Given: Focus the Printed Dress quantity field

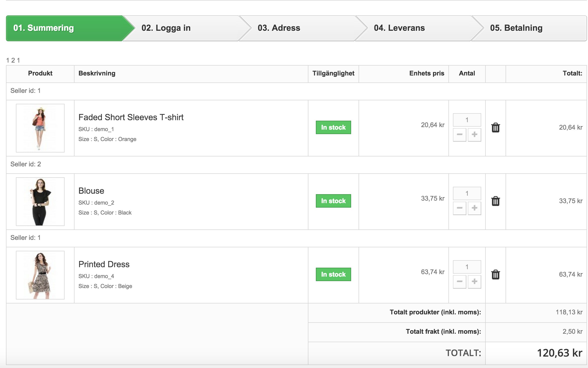Looking at the screenshot, I should pos(467,267).
